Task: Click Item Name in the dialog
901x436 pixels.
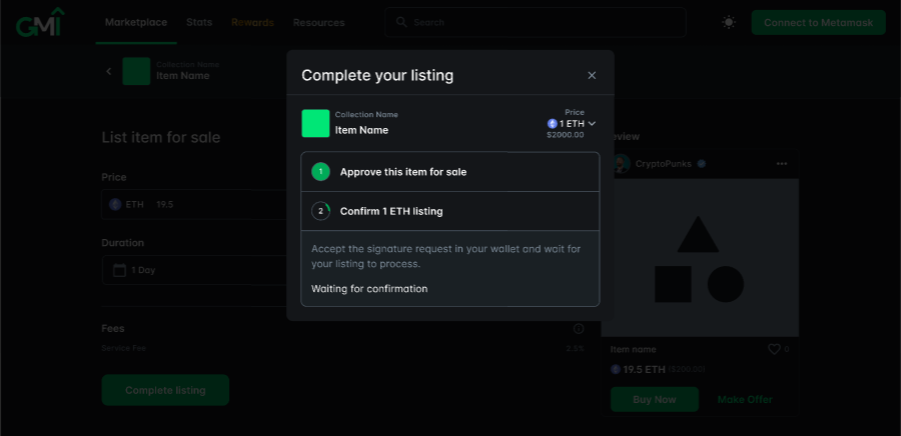Action: pyautogui.click(x=361, y=130)
